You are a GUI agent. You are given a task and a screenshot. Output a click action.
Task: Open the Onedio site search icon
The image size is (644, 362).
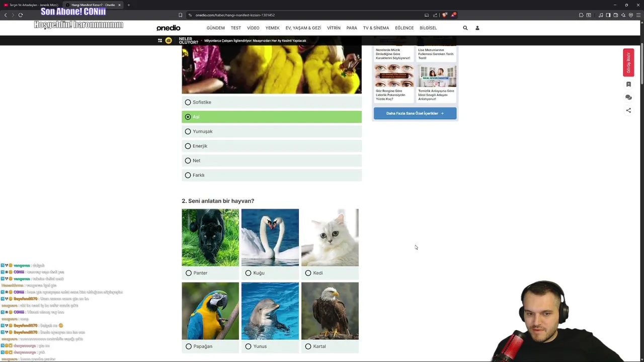tap(465, 28)
